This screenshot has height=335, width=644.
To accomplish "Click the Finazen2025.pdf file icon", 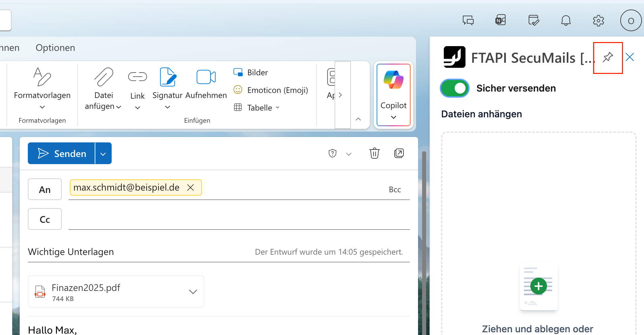I will click(40, 291).
